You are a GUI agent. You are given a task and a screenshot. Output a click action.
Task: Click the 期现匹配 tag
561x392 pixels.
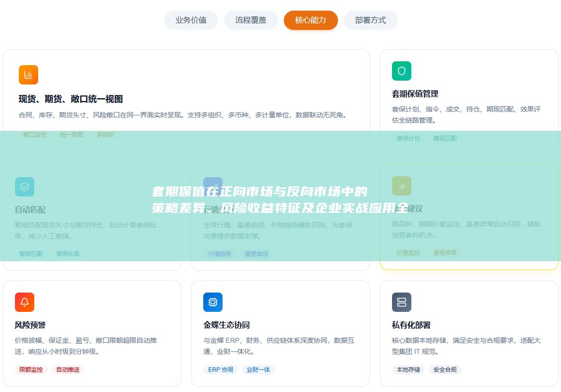click(445, 139)
